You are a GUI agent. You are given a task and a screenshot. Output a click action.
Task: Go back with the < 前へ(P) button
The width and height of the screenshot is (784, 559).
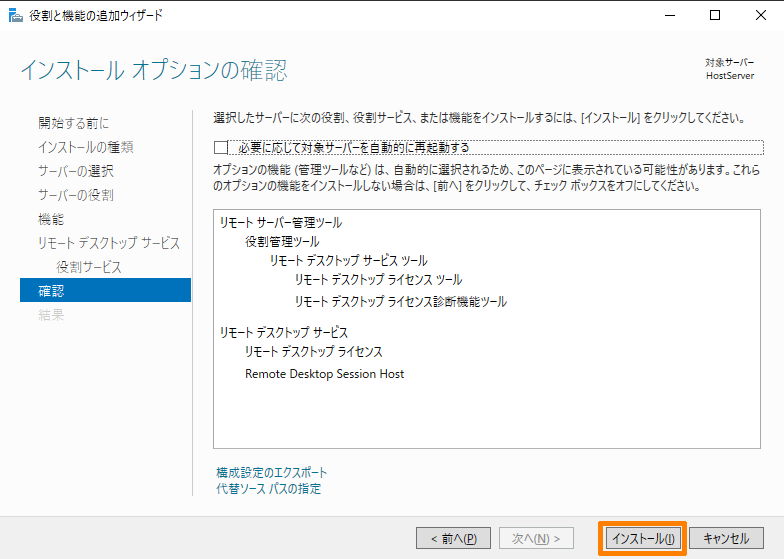(x=454, y=538)
